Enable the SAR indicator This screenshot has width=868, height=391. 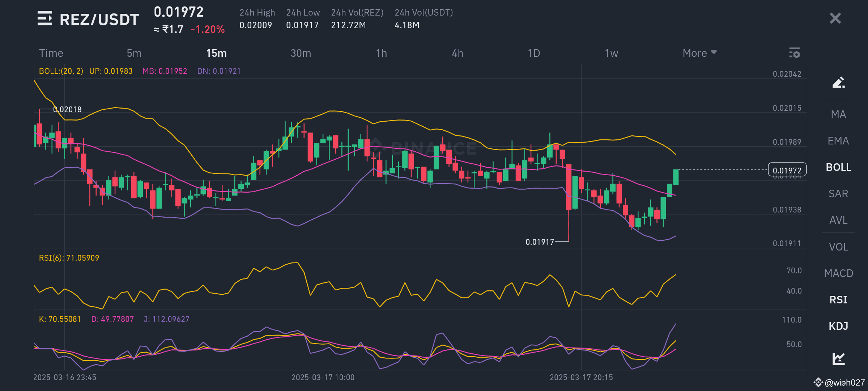click(838, 194)
